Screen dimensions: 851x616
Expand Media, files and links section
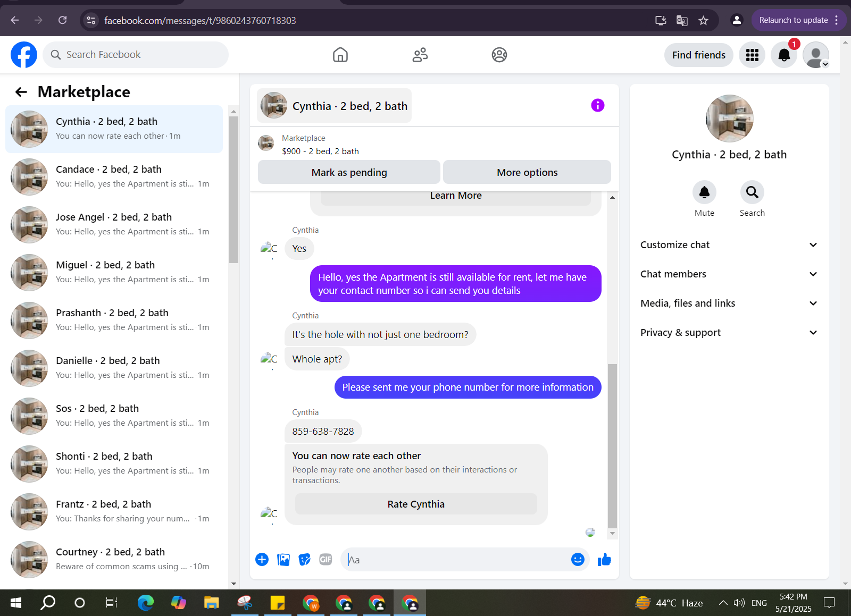click(729, 303)
